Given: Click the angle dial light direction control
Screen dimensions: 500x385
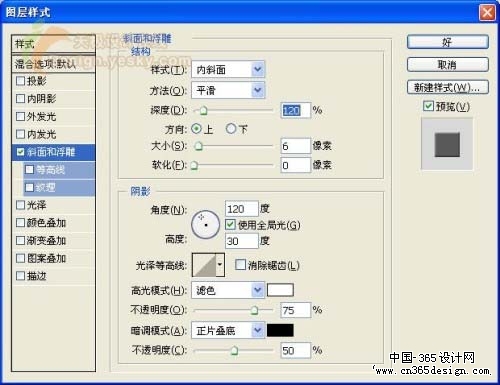Looking at the screenshot, I should coord(205,225).
